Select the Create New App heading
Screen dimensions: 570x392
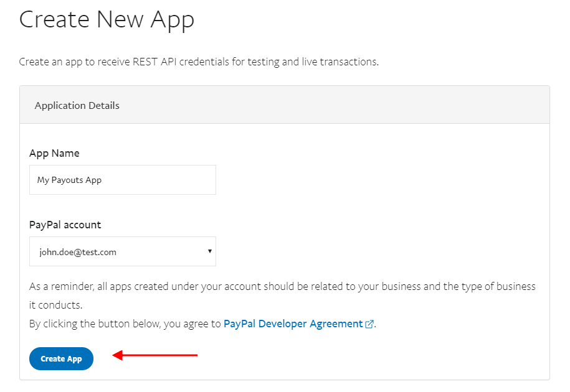point(107,20)
